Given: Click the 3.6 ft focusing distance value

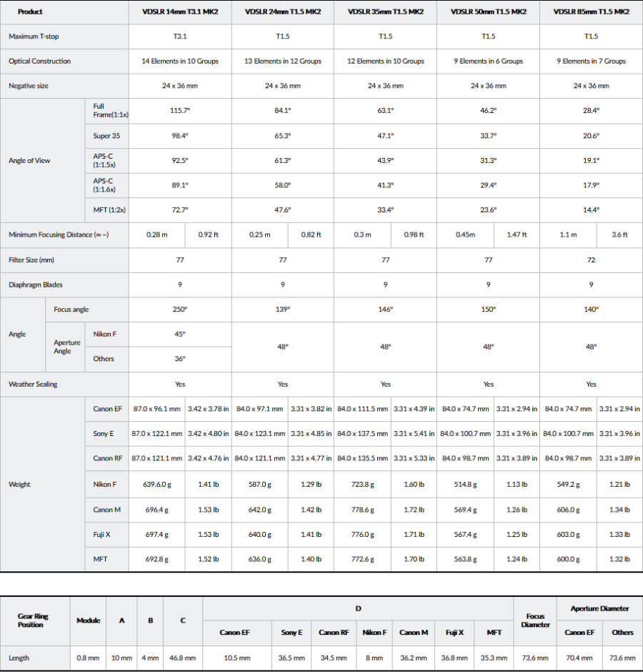Looking at the screenshot, I should pos(619,235).
